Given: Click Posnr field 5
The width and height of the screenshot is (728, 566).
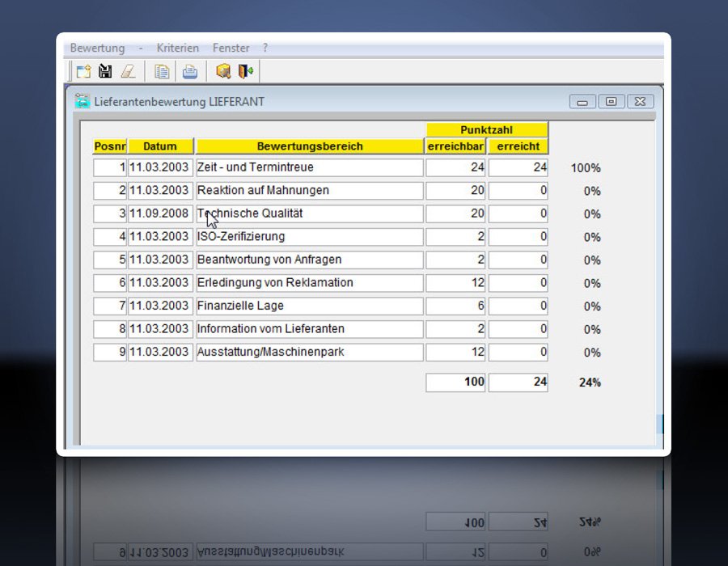Looking at the screenshot, I should pos(109,260).
